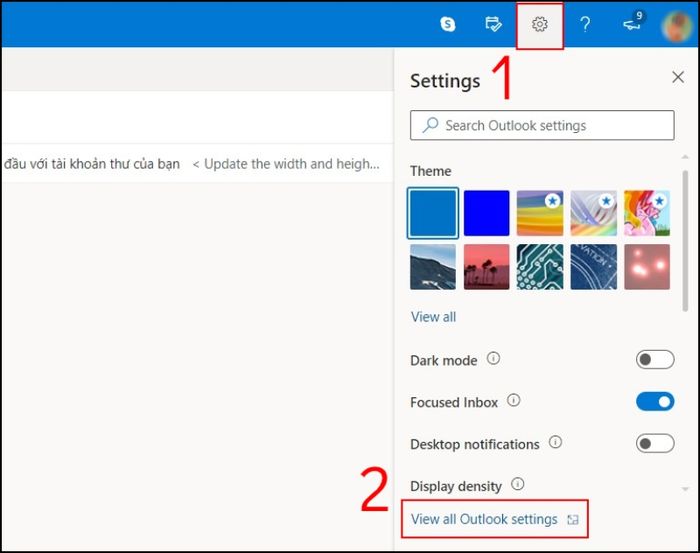The image size is (700, 553).
Task: Click the magnifier icon in settings search
Action: 430,125
